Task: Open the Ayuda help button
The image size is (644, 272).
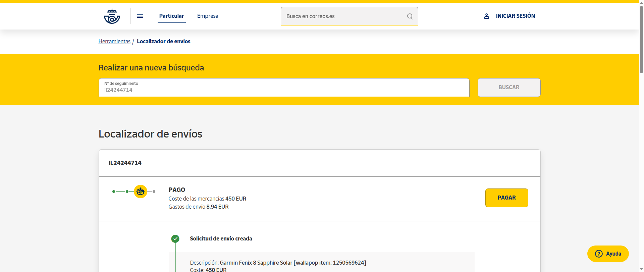Action: [x=608, y=254]
